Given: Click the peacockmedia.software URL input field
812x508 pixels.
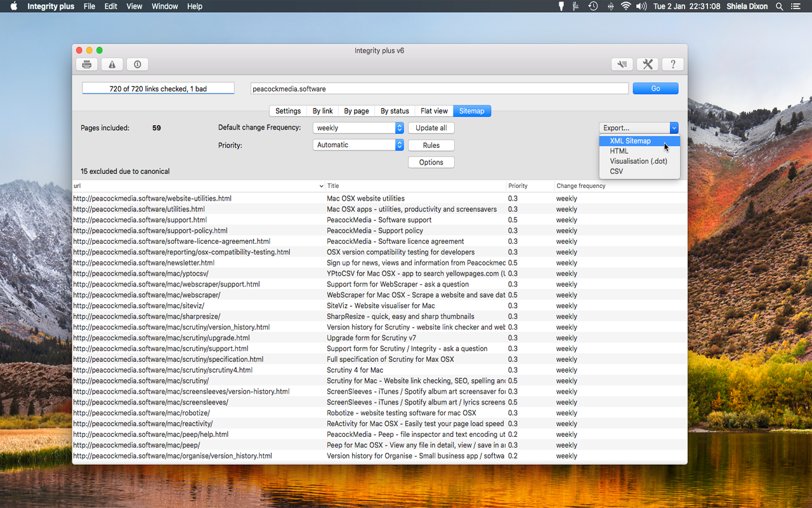Looking at the screenshot, I should [x=439, y=89].
